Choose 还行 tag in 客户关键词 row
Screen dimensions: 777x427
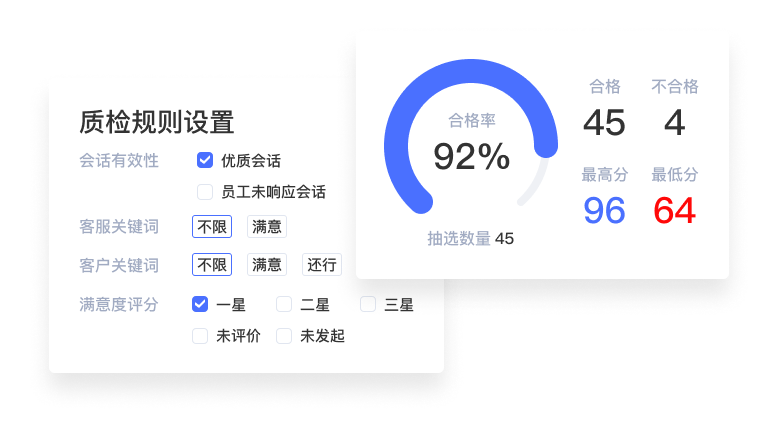pyautogui.click(x=322, y=265)
